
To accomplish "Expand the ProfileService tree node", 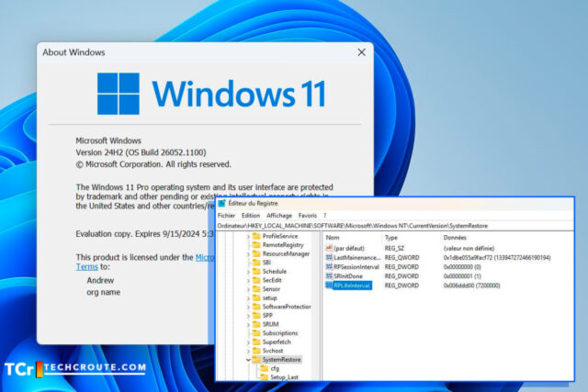I will click(248, 237).
